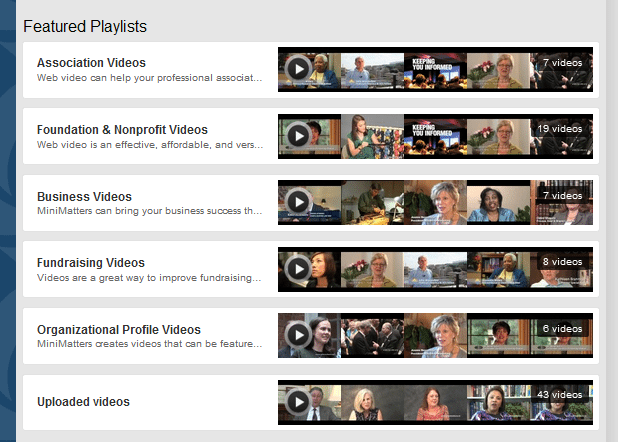Viewport: 618px width, 442px height.
Task: Select blonde woman with plant thumbnail in Business Videos
Action: pyautogui.click(x=436, y=203)
